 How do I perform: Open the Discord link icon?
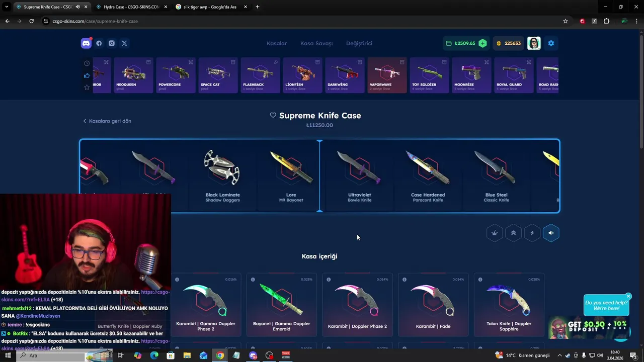pos(86,43)
